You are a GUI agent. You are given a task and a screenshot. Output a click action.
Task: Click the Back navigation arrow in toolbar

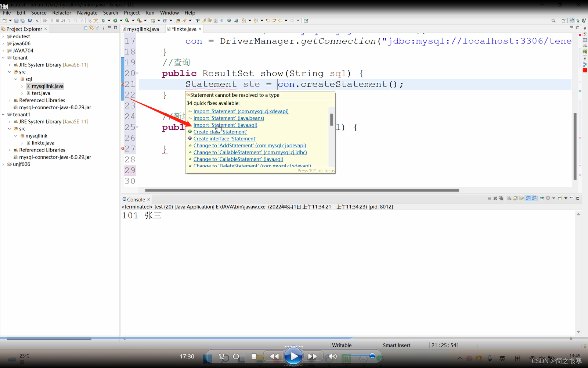[x=280, y=21]
